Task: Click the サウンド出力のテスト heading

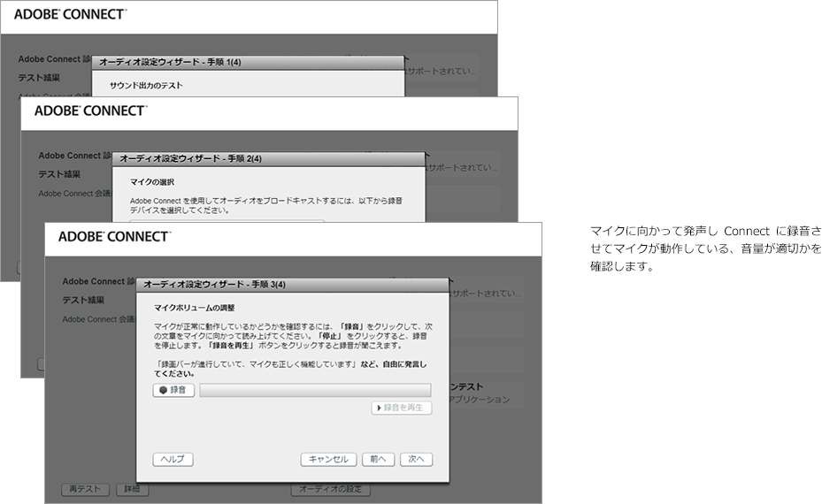Action: point(146,86)
